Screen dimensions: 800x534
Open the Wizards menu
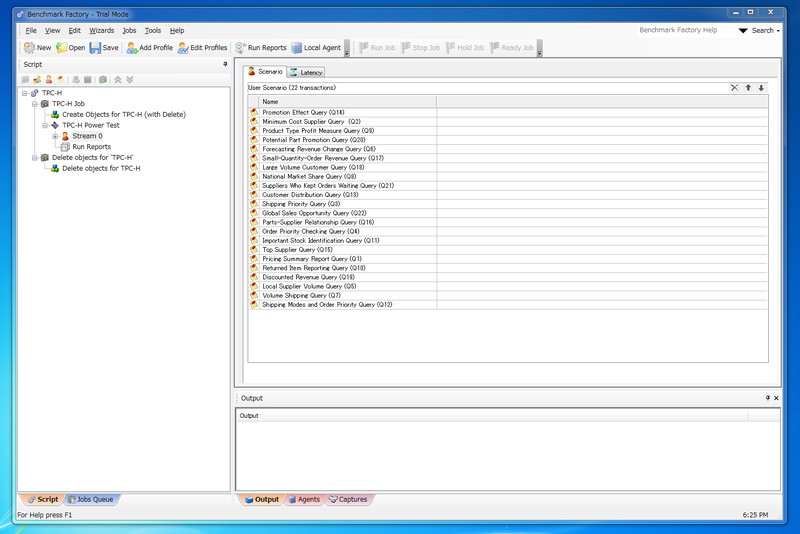point(102,31)
